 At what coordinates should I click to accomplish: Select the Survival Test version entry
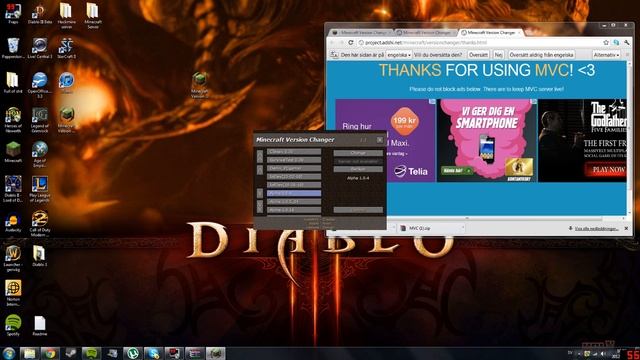click(294, 160)
